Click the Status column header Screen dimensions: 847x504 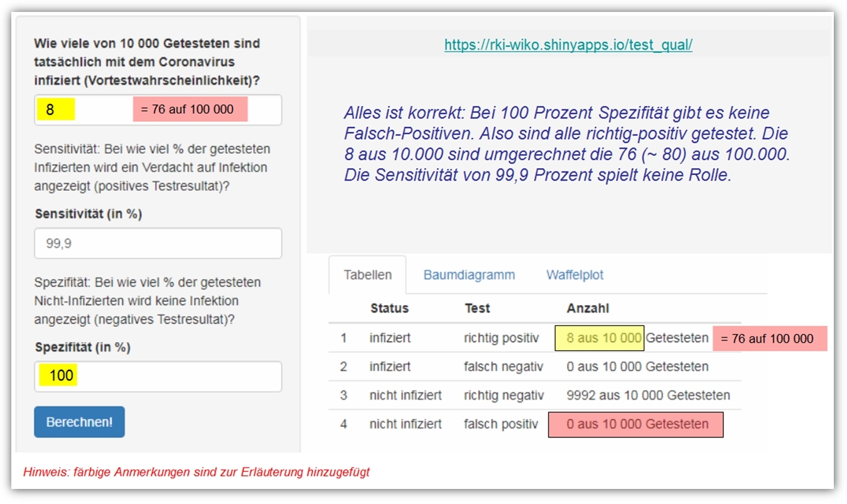pos(389,308)
